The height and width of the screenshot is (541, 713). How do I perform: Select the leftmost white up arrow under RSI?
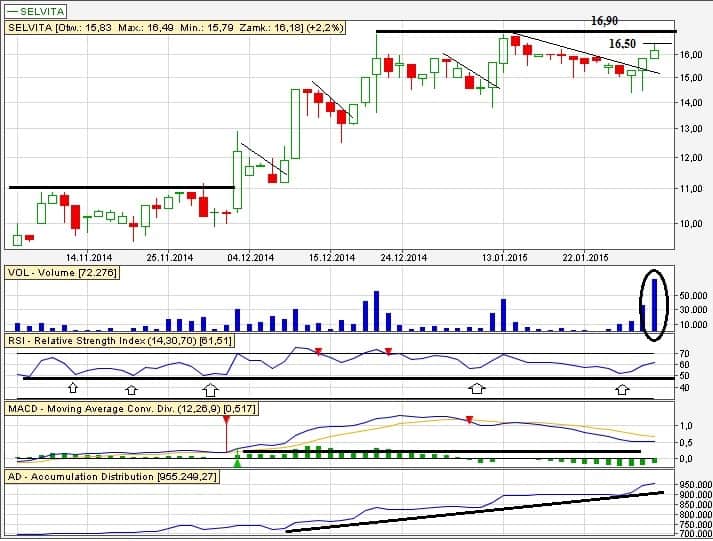pos(72,386)
